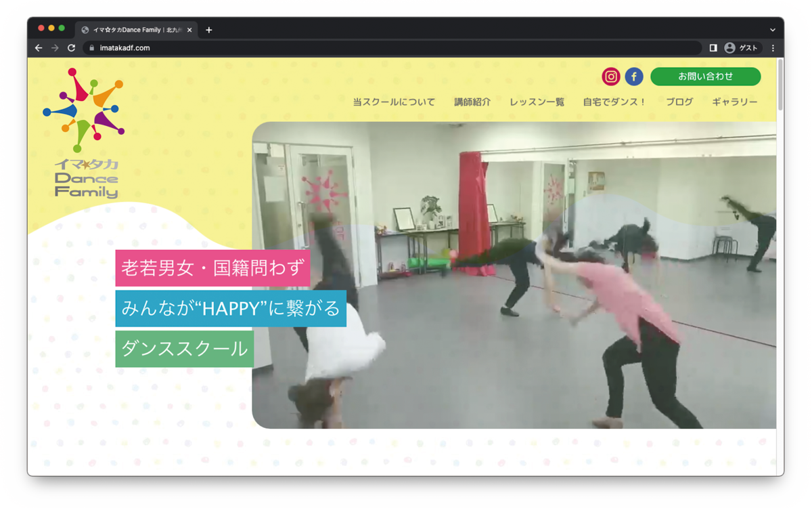Image resolution: width=812 pixels, height=508 pixels.
Task: Visit the ブログ page
Action: (679, 102)
